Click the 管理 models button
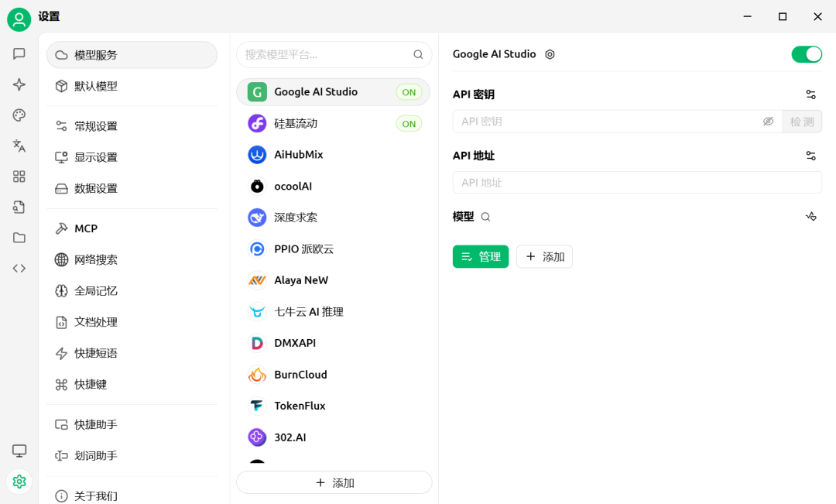The width and height of the screenshot is (836, 504). pos(481,256)
